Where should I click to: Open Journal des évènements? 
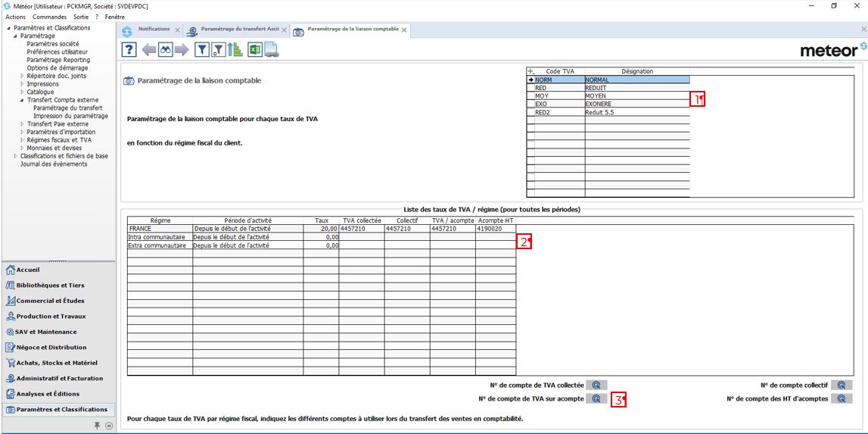(x=54, y=164)
